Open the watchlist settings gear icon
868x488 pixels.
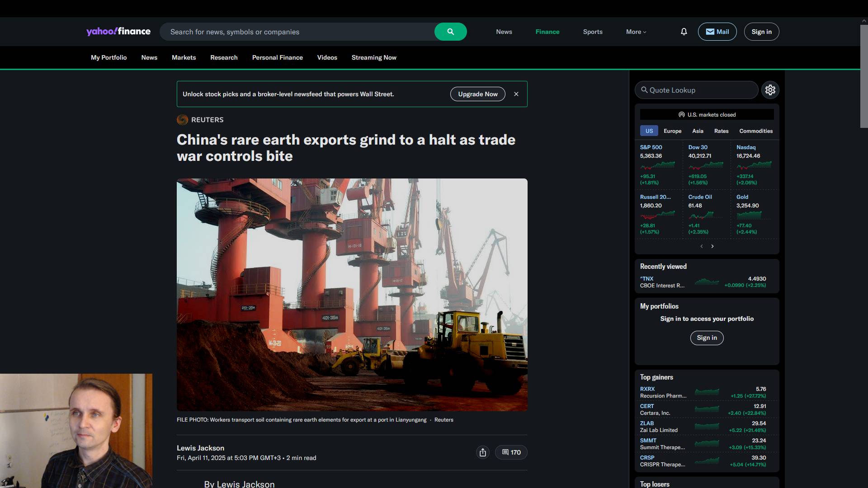(770, 90)
